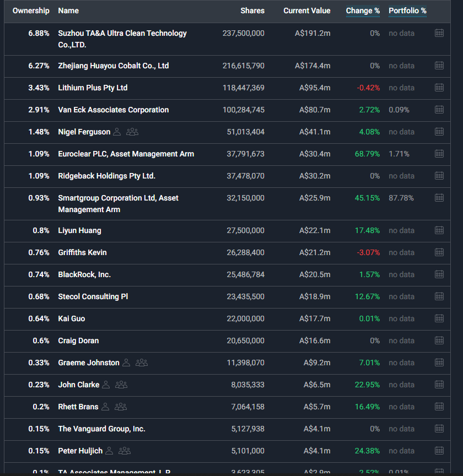Select the 87.78% portfolio value
The image size is (463, 476).
[401, 198]
